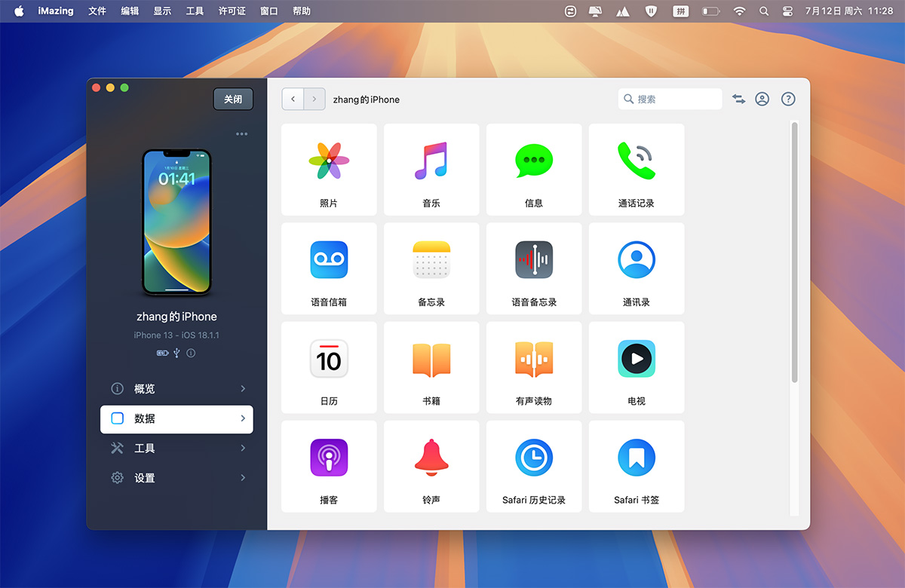Open the 通讯录 contacts tile
This screenshot has width=905, height=588.
(x=637, y=268)
